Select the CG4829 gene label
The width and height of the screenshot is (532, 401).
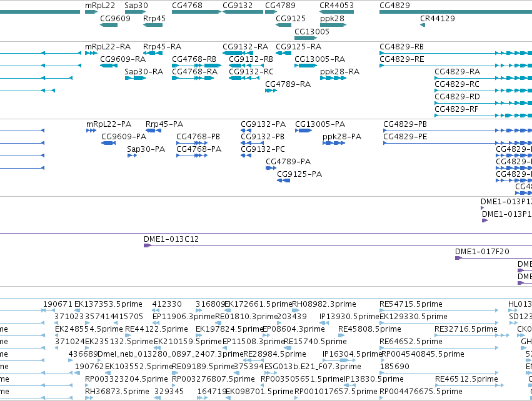point(394,6)
